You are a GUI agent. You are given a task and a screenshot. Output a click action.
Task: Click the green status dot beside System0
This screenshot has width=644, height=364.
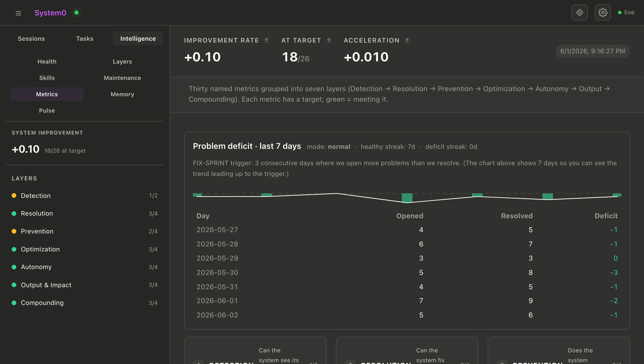pyautogui.click(x=76, y=13)
